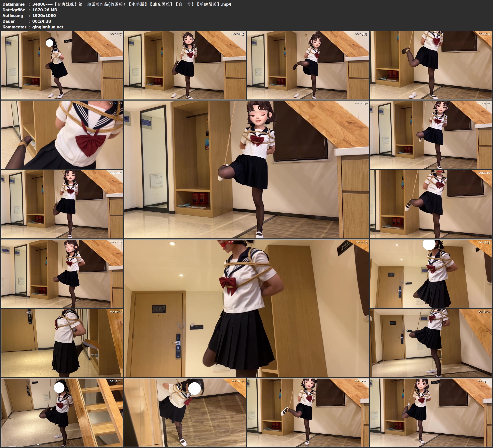Screen dimensions: 493x448
Task: Click the thumbnail timestamped 00:09:04
Action: (431, 135)
